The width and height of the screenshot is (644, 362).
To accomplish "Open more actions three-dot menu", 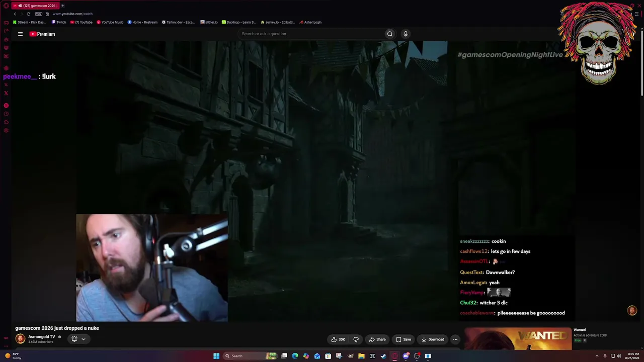I will pos(455,339).
